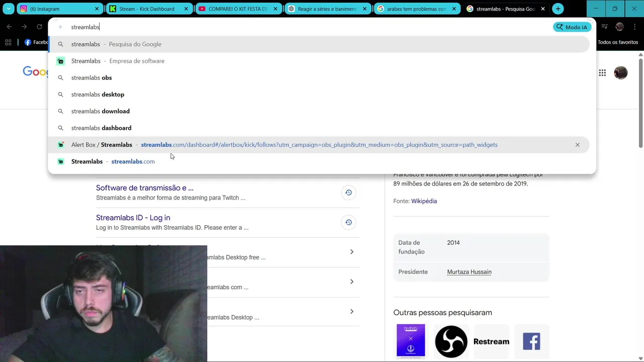Image resolution: width=644 pixels, height=362 pixels.
Task: Expand result with chevron near amlabs Desktop free
Action: [352, 252]
